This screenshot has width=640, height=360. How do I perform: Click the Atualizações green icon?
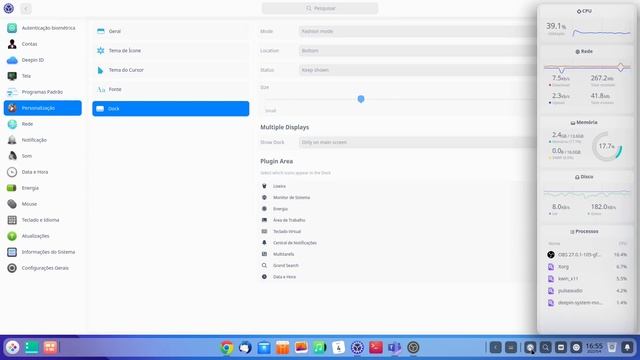pyautogui.click(x=12, y=236)
